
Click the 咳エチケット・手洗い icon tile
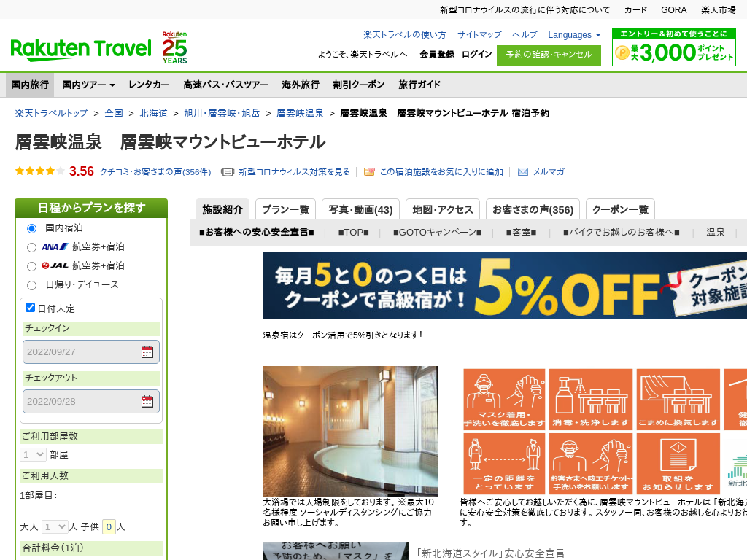591,463
